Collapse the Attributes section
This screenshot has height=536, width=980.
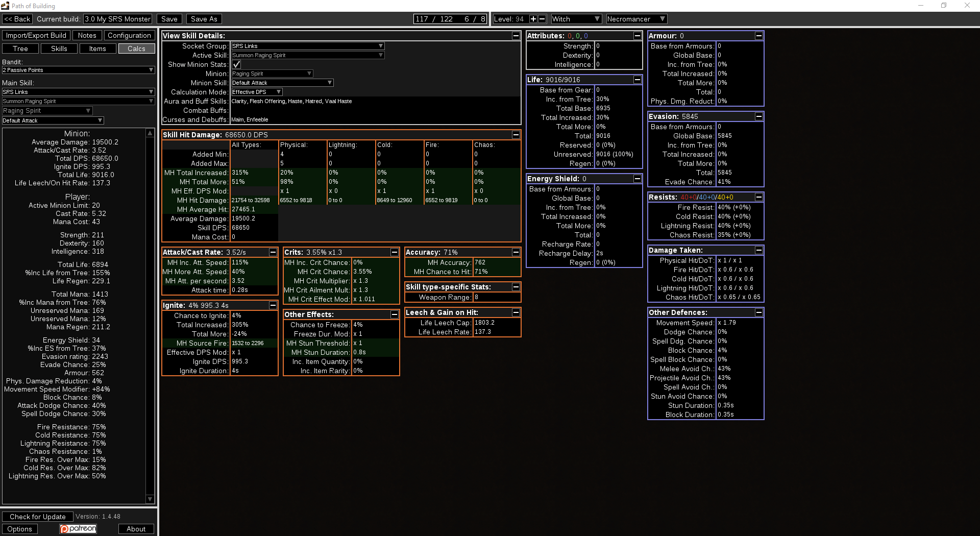point(638,36)
